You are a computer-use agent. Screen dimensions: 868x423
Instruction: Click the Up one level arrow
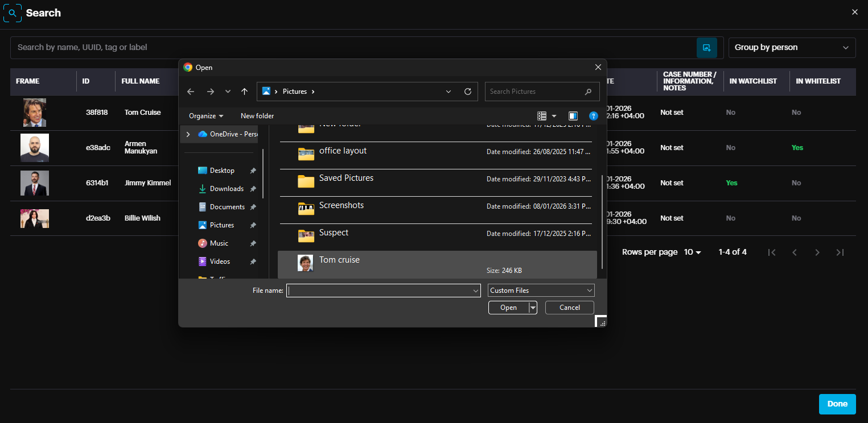click(244, 92)
